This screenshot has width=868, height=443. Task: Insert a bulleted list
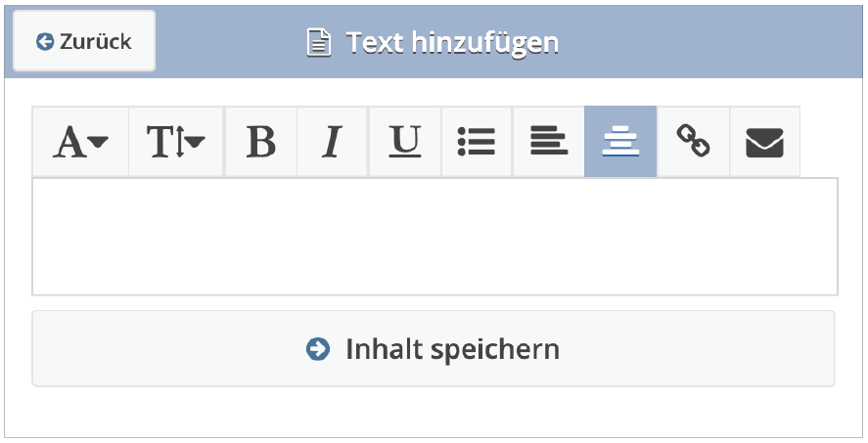pos(477,143)
